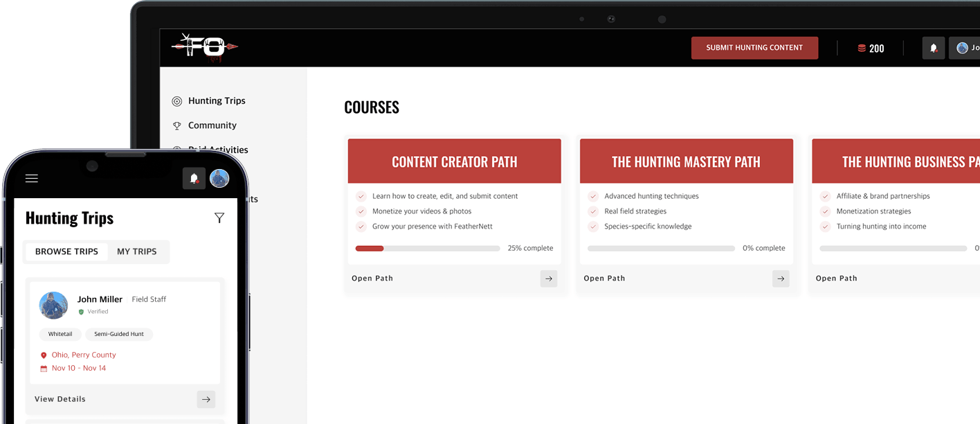The width and height of the screenshot is (980, 424).
Task: Click arrow button on Content Creator card
Action: coord(549,279)
